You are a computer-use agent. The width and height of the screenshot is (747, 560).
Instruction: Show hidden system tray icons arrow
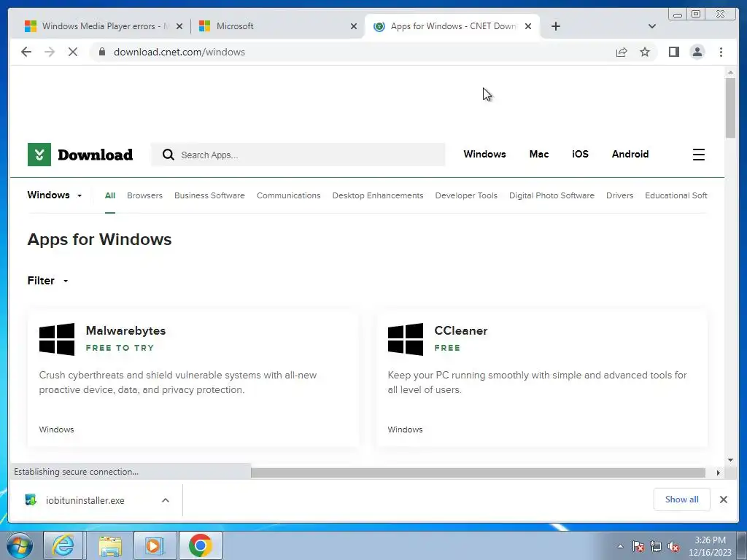coord(620,547)
